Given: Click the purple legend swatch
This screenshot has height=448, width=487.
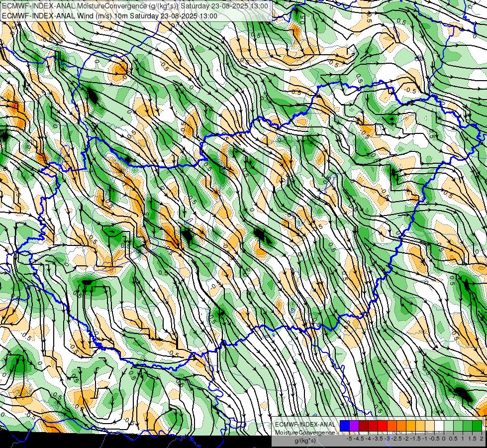Looking at the screenshot, I should (x=354, y=426).
